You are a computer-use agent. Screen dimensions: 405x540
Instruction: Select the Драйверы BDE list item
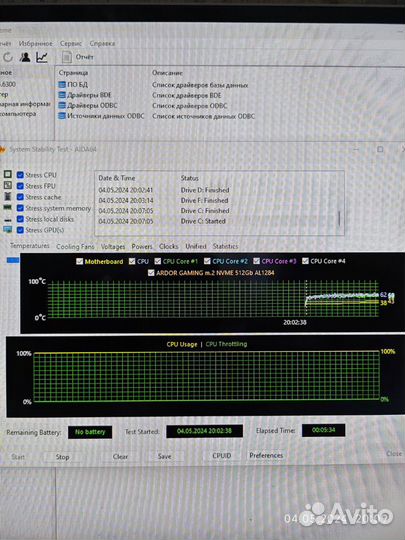(85, 95)
